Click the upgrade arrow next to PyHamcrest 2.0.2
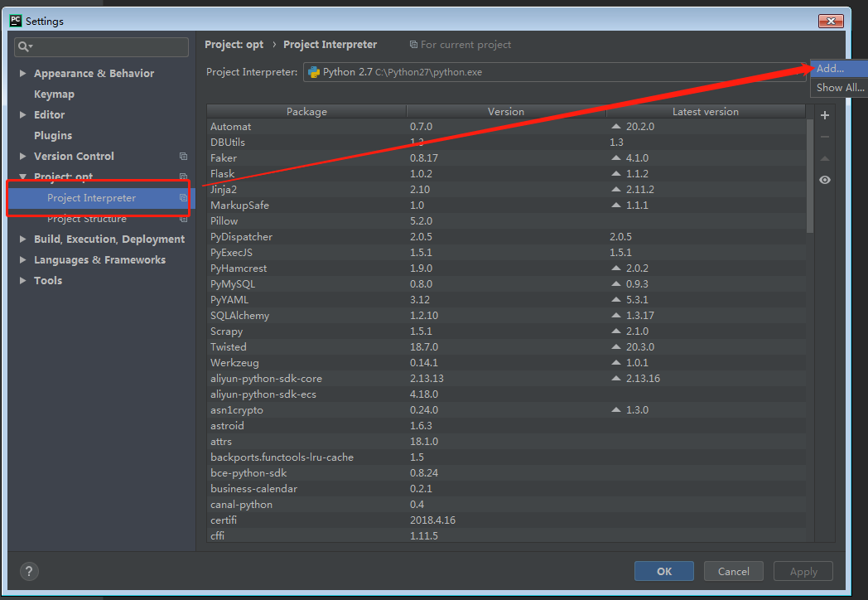This screenshot has width=868, height=600. pos(616,269)
